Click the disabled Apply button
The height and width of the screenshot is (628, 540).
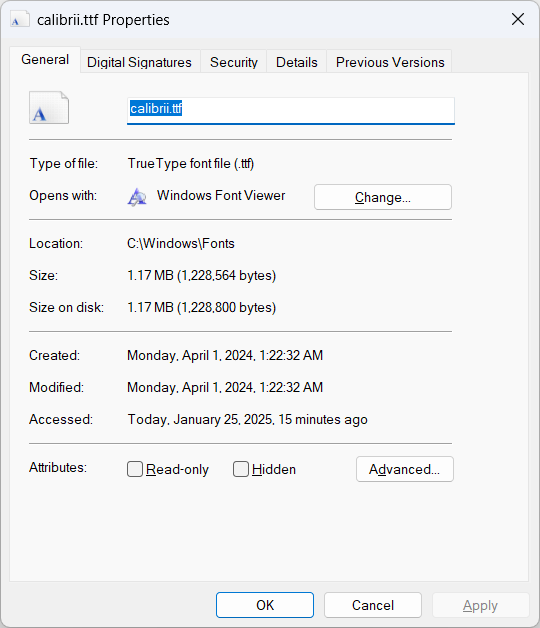click(x=481, y=605)
